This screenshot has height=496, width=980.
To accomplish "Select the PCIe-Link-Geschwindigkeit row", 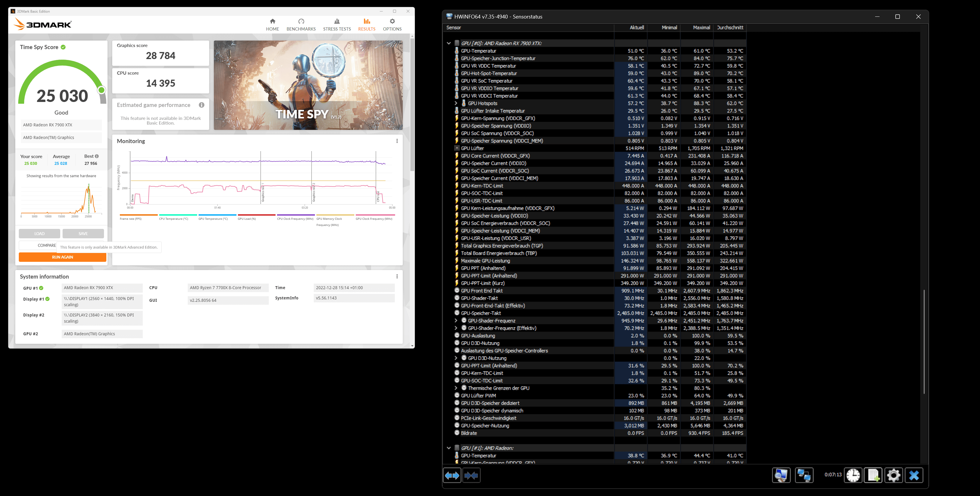I will pos(595,418).
